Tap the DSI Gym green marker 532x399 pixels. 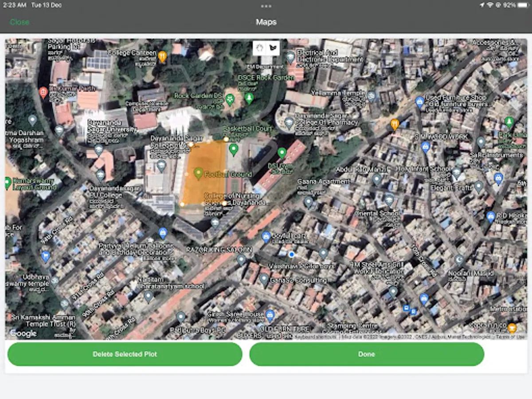[x=282, y=153]
